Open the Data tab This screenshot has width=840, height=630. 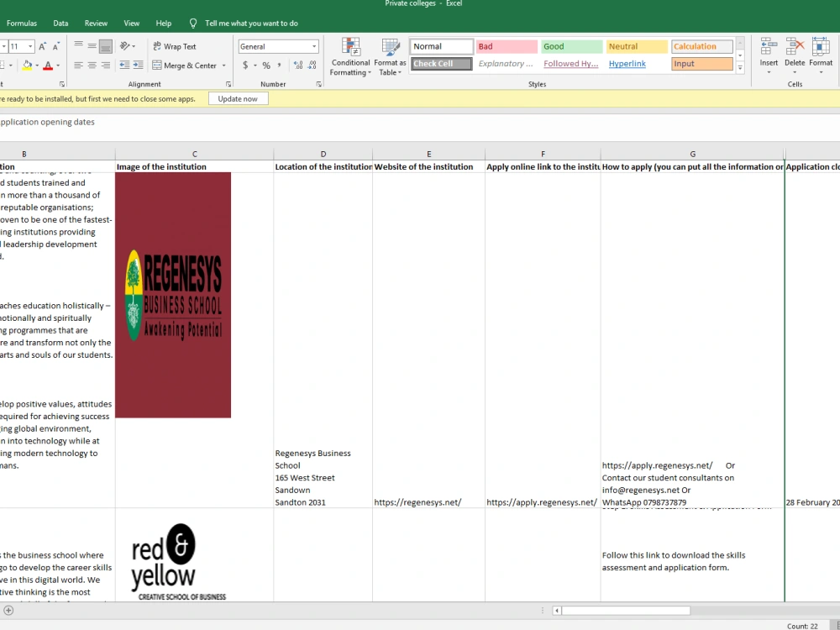[x=60, y=23]
